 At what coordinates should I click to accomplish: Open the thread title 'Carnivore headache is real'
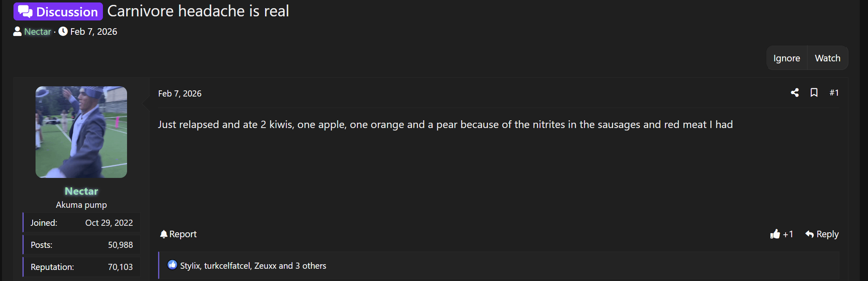coord(199,11)
